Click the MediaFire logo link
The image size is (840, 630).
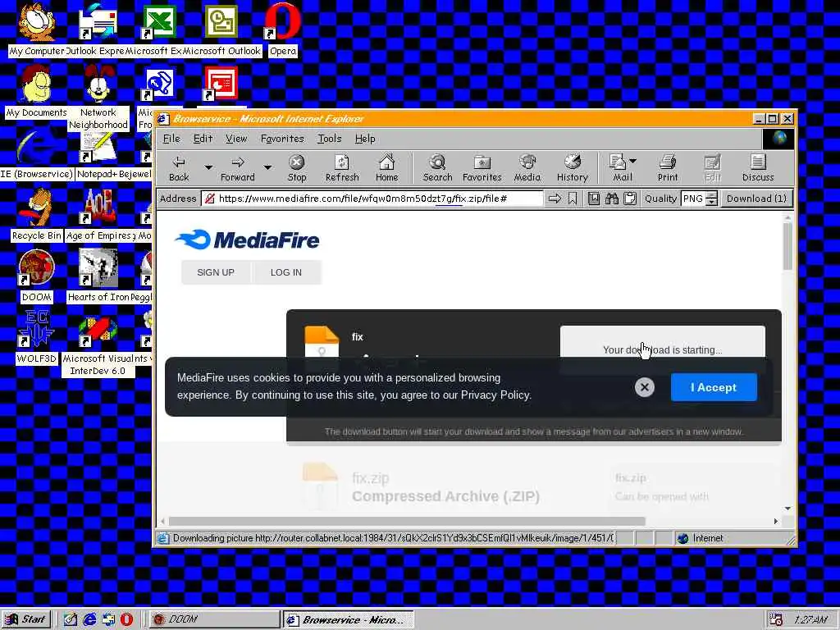click(x=247, y=240)
